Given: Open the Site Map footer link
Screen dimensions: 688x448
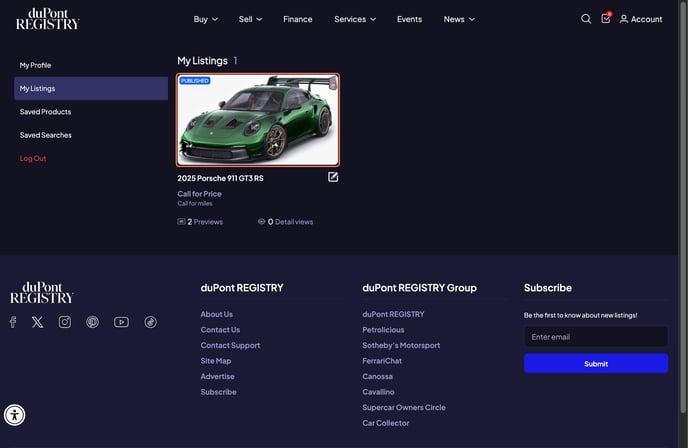Looking at the screenshot, I should click(216, 361).
